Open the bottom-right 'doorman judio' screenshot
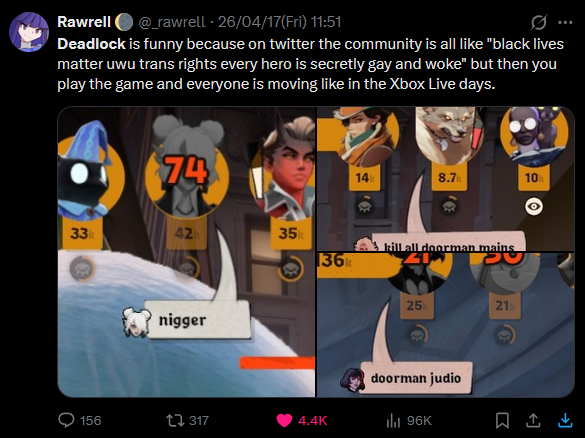This screenshot has height=438, width=585. tap(445, 325)
